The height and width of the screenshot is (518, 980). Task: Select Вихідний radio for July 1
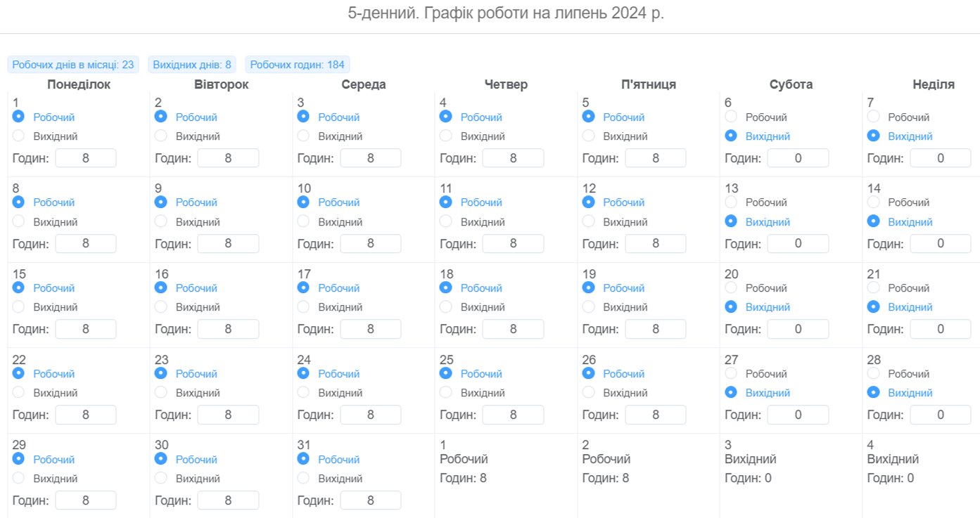click(x=18, y=136)
